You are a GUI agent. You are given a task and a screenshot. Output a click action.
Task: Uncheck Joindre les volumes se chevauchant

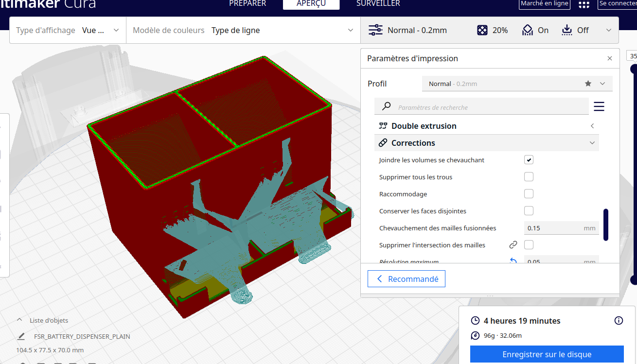(529, 160)
